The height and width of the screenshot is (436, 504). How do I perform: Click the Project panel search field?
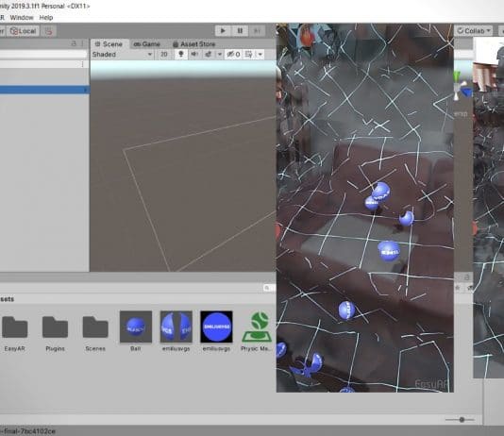[x=269, y=288]
